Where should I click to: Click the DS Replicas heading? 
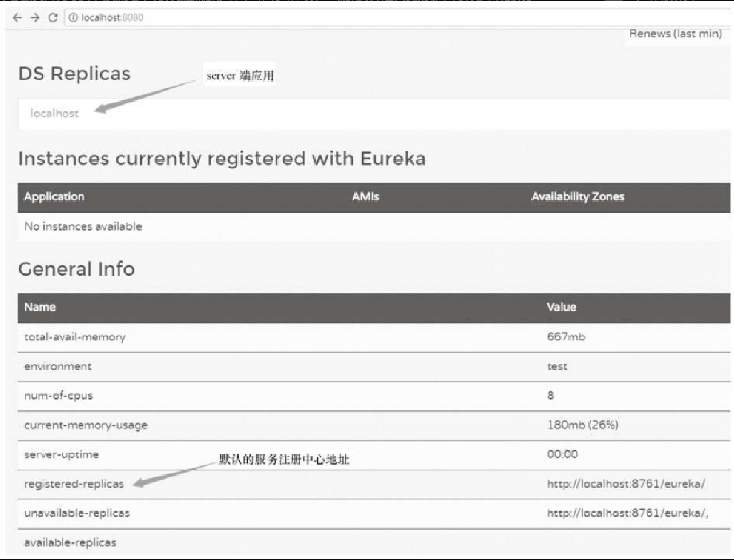[x=75, y=74]
